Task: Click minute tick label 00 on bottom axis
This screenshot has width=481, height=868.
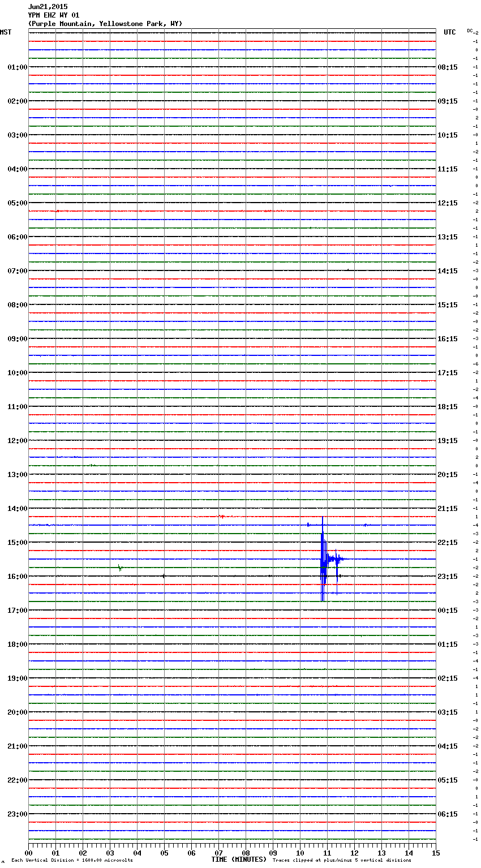Action: (x=28, y=853)
